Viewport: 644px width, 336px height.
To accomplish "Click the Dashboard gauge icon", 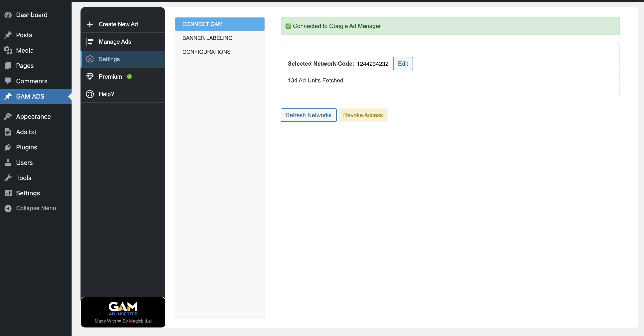I will coord(8,15).
